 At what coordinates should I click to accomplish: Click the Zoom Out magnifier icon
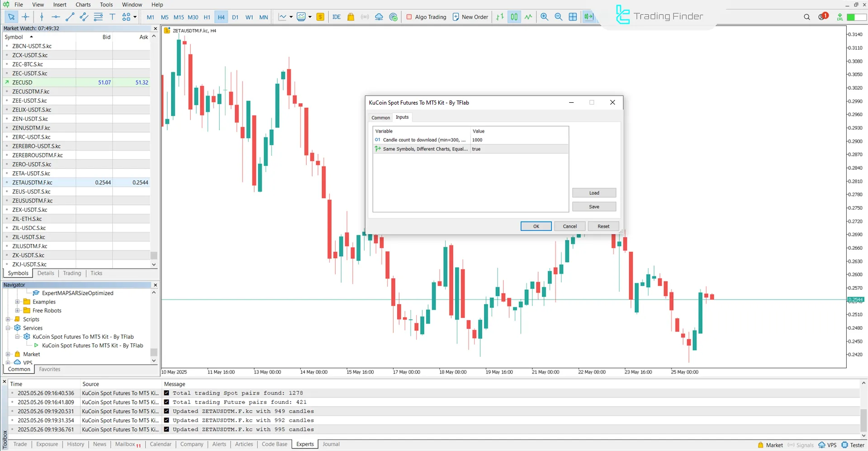tap(558, 17)
